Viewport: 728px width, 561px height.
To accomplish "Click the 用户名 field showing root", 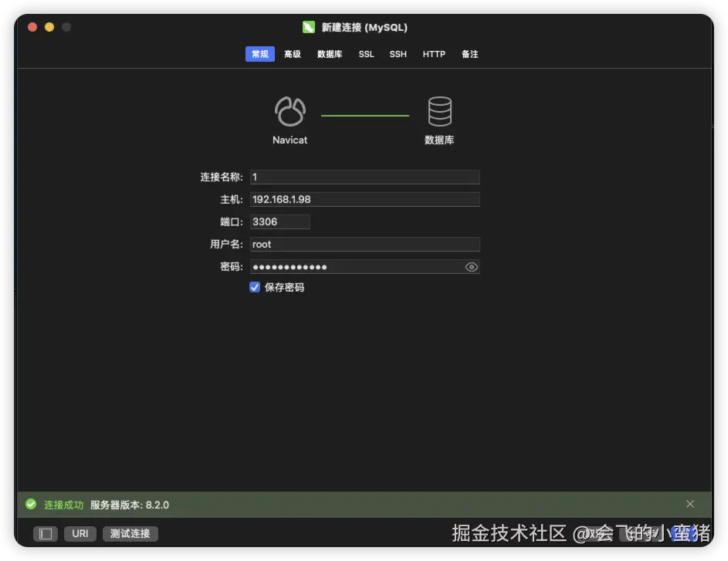I will (365, 244).
